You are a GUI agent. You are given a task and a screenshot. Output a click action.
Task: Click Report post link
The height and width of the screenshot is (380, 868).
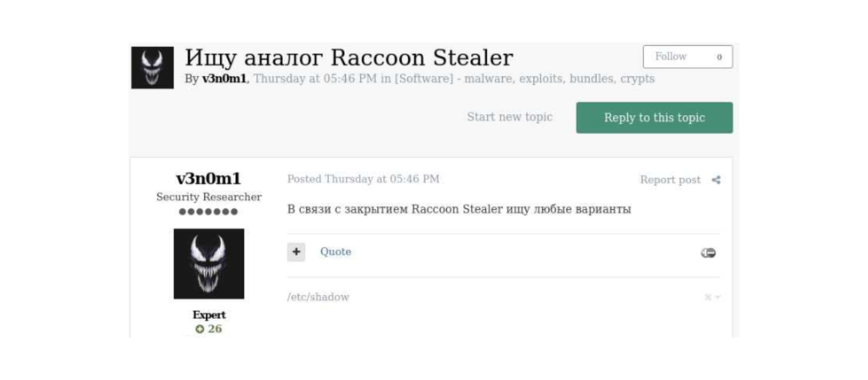click(670, 180)
